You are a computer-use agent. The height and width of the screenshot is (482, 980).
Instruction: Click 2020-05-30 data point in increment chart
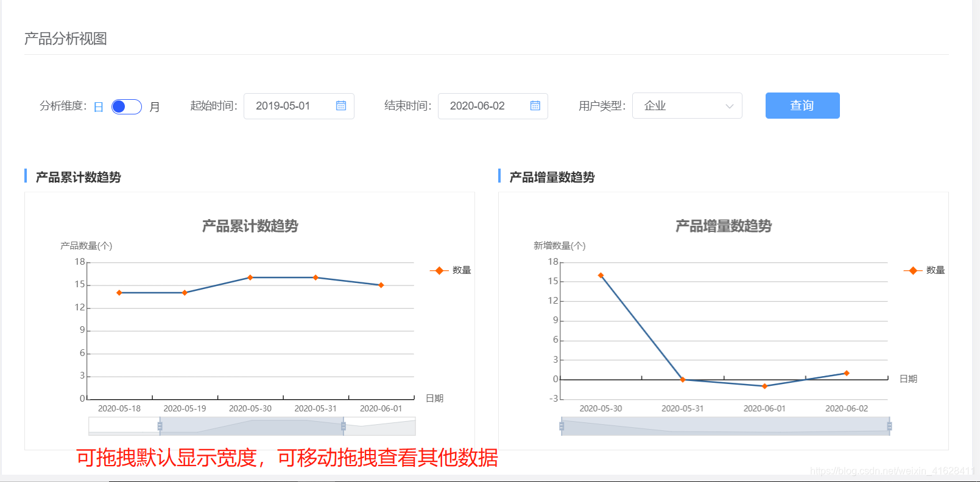601,276
